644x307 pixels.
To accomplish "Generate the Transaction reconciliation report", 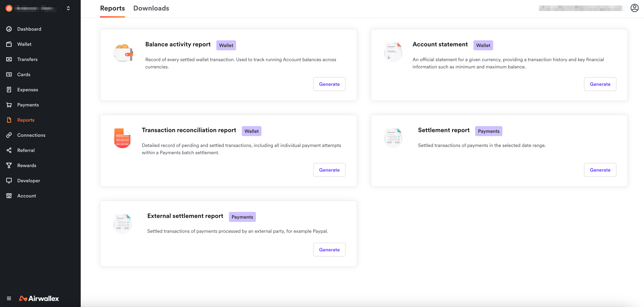I will 329,170.
